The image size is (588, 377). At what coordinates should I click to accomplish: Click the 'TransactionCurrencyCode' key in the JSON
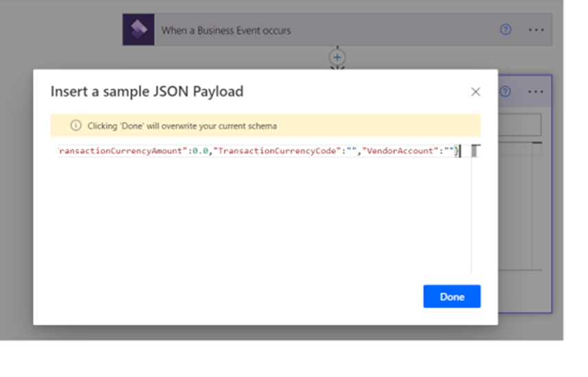click(277, 150)
